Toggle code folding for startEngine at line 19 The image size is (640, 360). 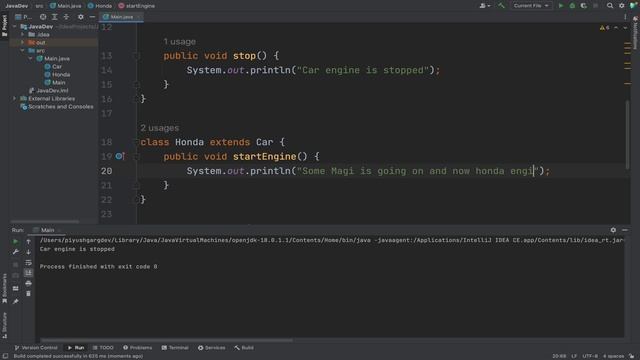137,156
